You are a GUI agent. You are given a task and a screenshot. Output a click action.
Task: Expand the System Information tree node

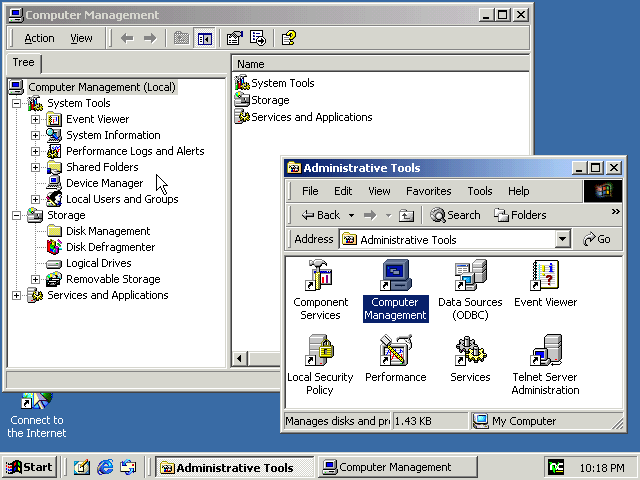click(x=36, y=135)
